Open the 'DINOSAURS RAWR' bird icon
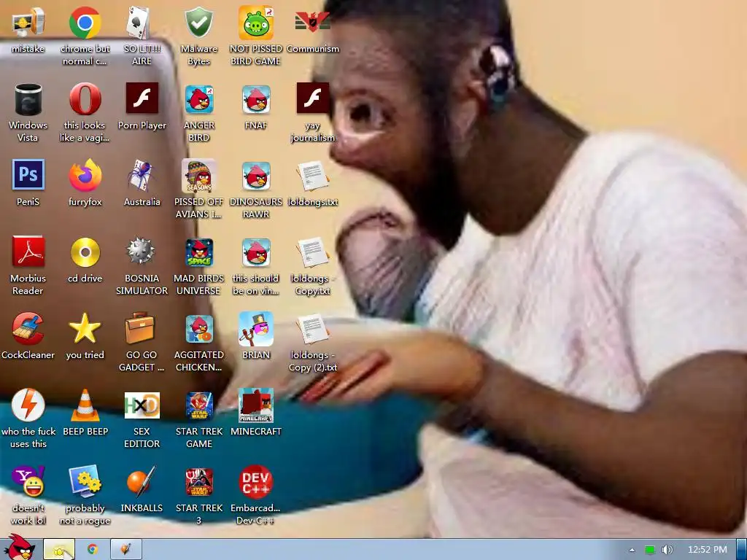Screen dimensions: 747x560 256,176
